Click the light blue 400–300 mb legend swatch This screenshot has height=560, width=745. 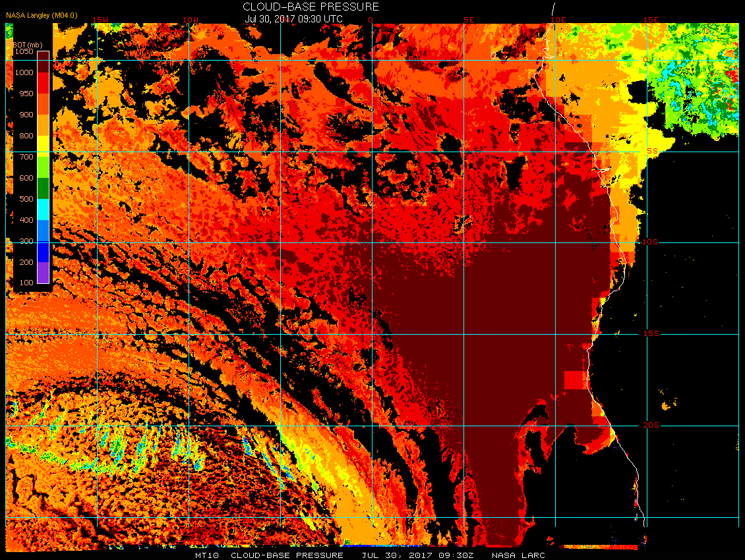[44, 231]
